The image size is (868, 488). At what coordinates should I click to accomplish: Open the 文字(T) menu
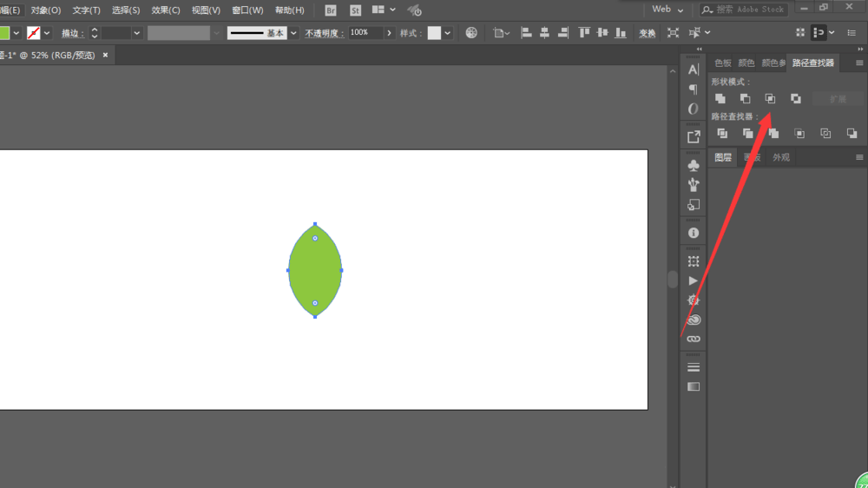pos(86,10)
